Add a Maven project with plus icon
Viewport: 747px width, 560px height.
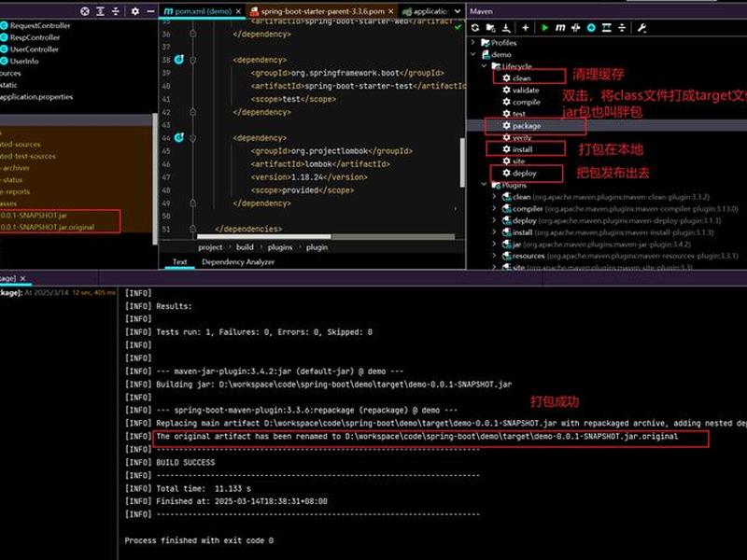point(525,28)
